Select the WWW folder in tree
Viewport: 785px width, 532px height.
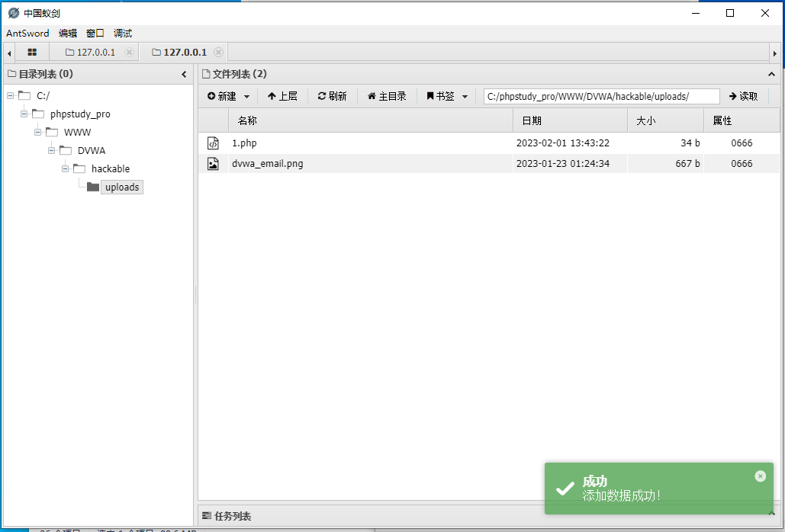(x=78, y=132)
